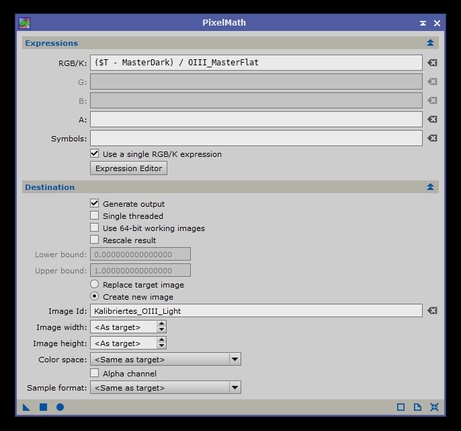Clear the Symbols field

coord(432,138)
